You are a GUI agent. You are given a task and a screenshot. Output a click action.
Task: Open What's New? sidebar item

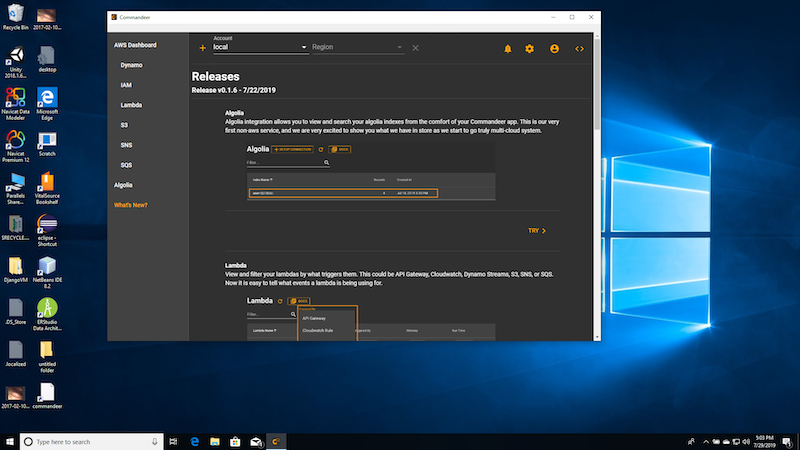point(131,205)
